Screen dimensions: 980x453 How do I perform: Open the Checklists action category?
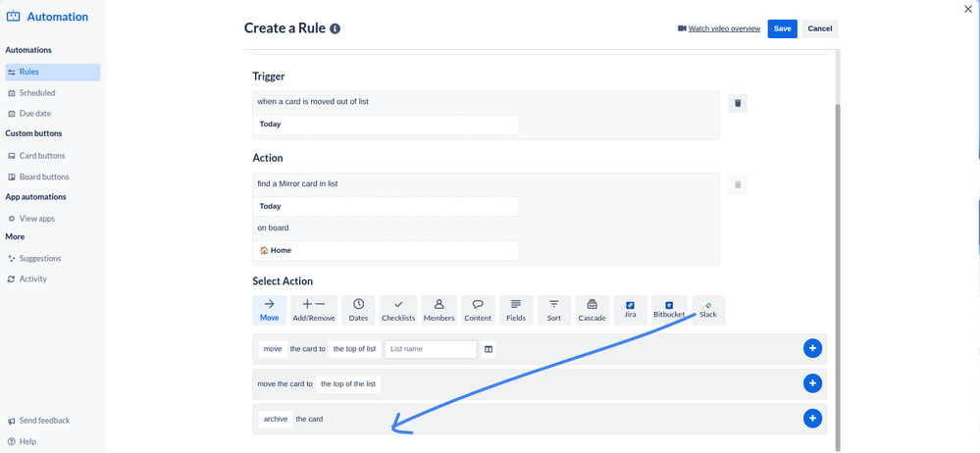398,310
